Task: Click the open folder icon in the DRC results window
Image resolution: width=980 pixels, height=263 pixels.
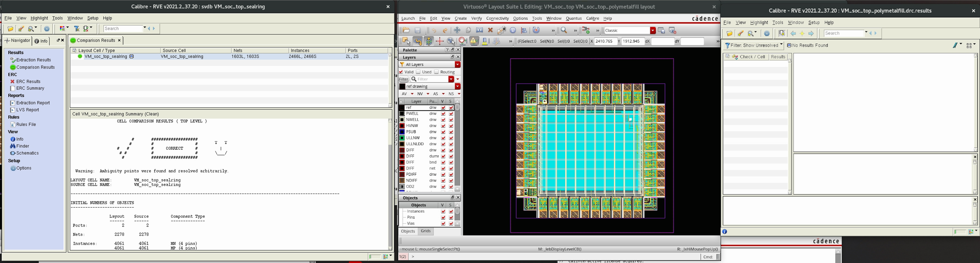Action: [x=730, y=34]
